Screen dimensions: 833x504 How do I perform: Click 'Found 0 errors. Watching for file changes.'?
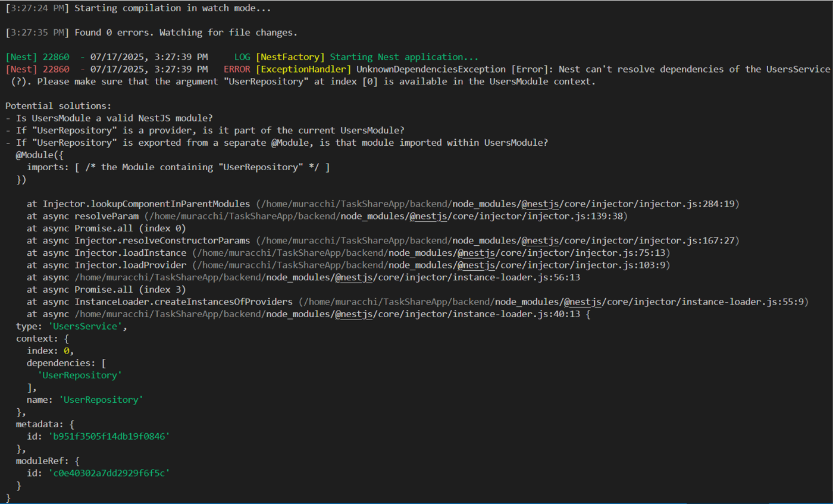(186, 32)
